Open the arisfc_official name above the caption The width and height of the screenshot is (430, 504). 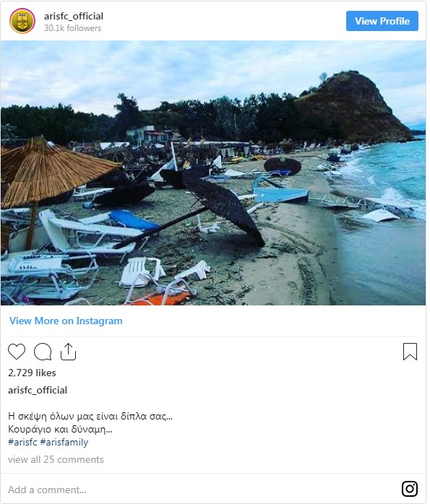point(38,390)
